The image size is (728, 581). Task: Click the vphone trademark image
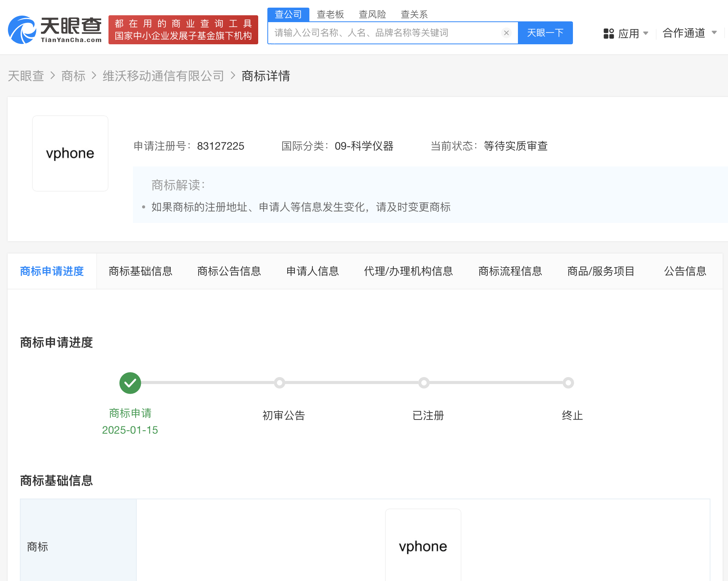pos(70,153)
